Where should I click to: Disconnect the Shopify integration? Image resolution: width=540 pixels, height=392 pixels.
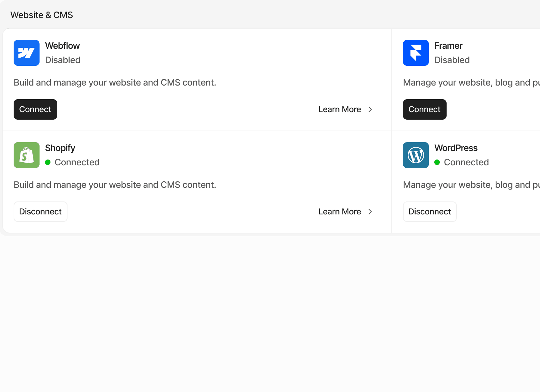[41, 212]
